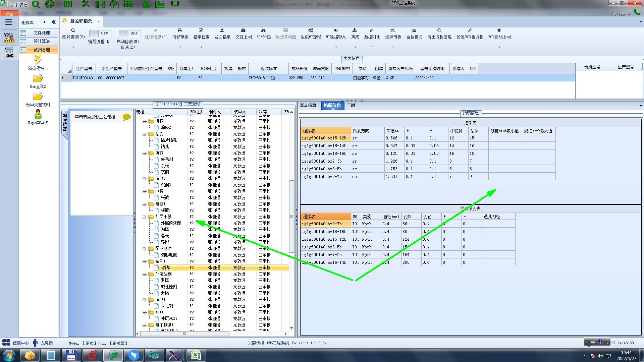Click the 数据对比 toolbar icon
This screenshot has width=644, height=362.
[x=372, y=31]
